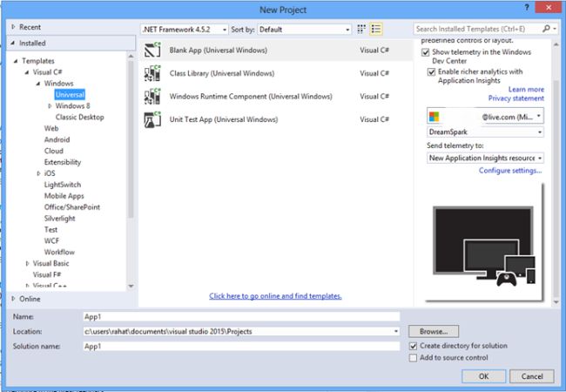
Task: Open the New Application Insights resource dropdown
Action: [485, 158]
